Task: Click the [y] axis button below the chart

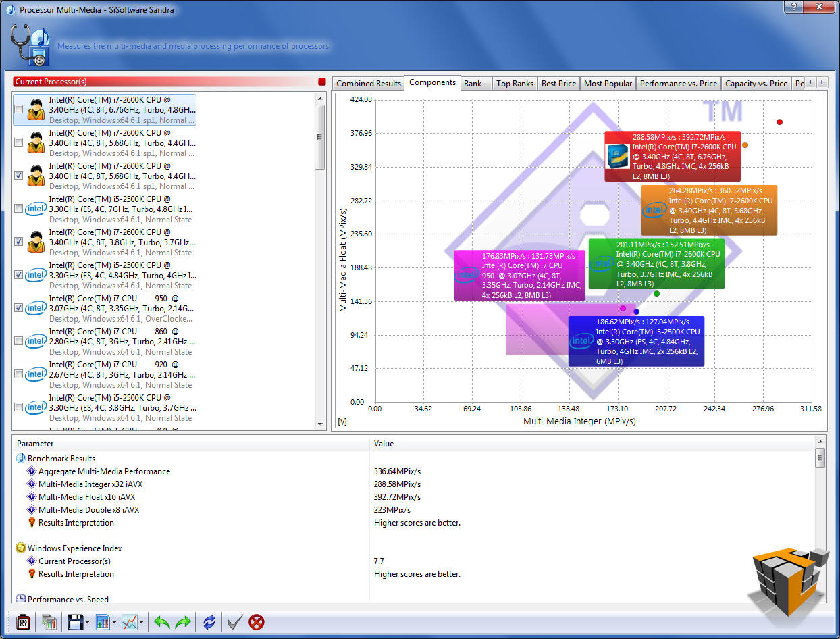Action: coord(342,421)
